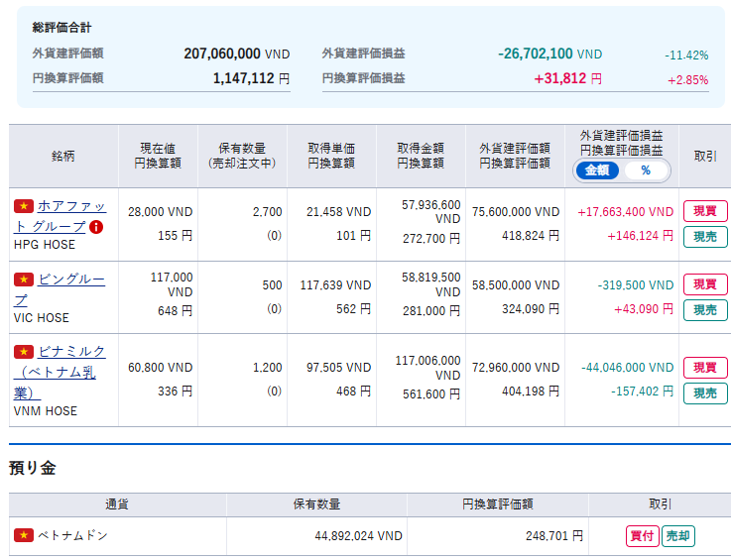731x560 pixels.
Task: Click 現買 for VIC HOSE
Action: coord(705,284)
